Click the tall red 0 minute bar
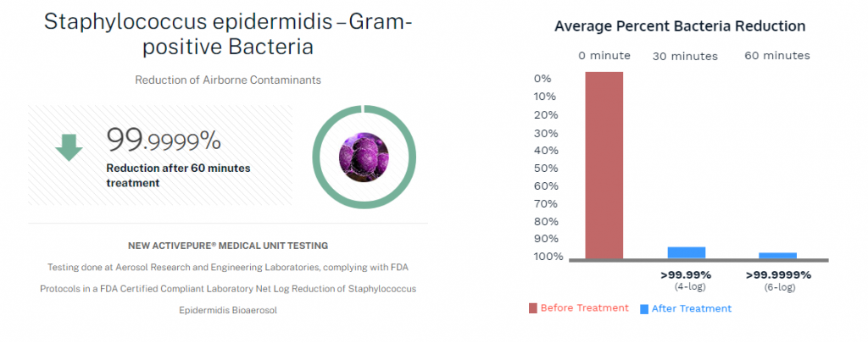Screen dimensions: 868x343 [x=604, y=165]
